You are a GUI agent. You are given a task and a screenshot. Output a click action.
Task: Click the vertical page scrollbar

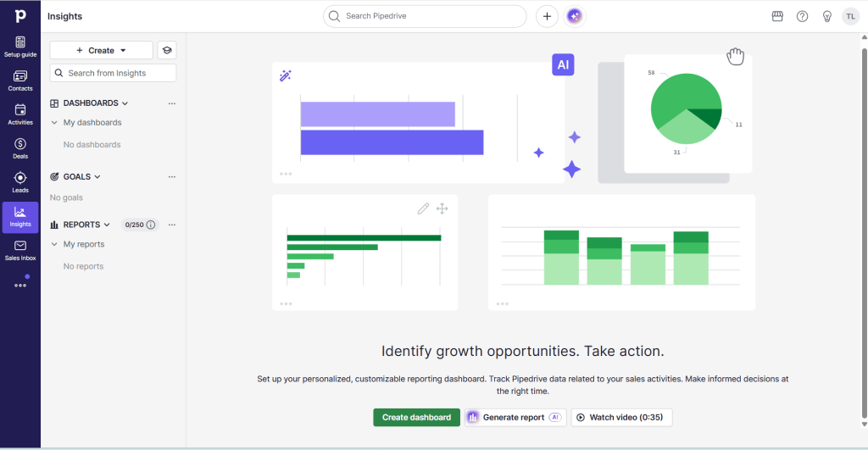pos(864,232)
